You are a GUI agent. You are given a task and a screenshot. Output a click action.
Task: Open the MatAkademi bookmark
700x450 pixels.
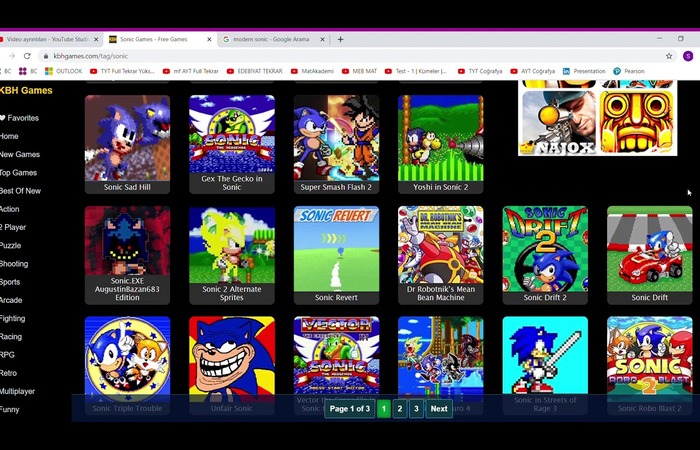coord(312,71)
